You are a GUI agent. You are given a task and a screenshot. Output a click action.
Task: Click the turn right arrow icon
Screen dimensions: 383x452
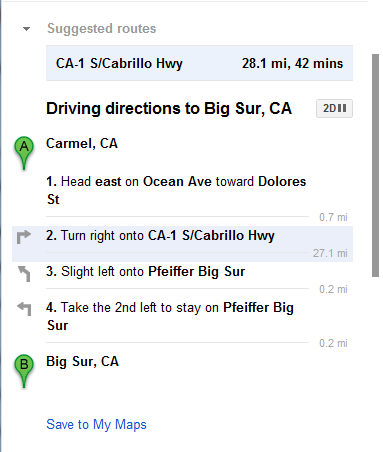(24, 237)
